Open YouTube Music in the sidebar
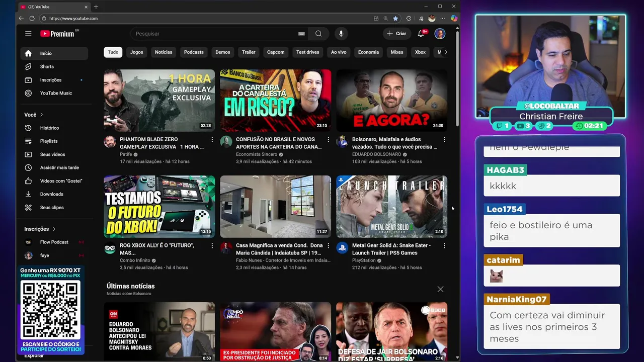 click(54, 93)
